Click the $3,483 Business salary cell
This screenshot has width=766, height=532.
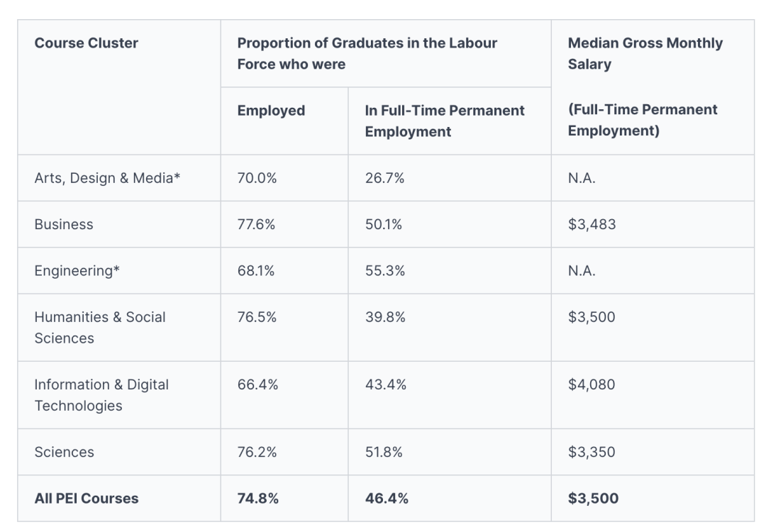pos(592,224)
